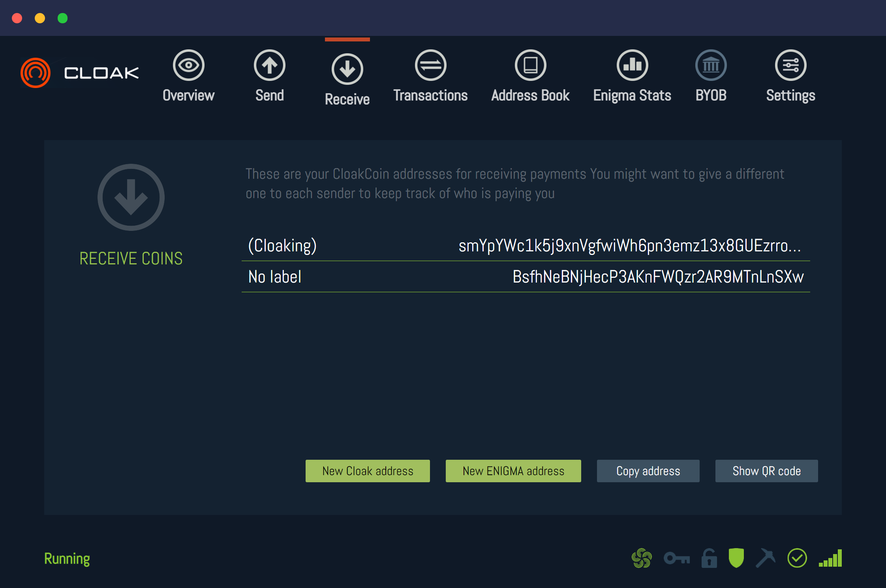886x588 pixels.
Task: Click the signal strength bars icon
Action: coord(830,558)
